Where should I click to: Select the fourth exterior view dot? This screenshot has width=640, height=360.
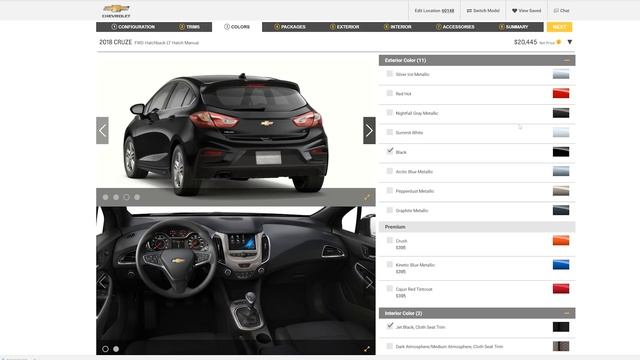(x=137, y=197)
